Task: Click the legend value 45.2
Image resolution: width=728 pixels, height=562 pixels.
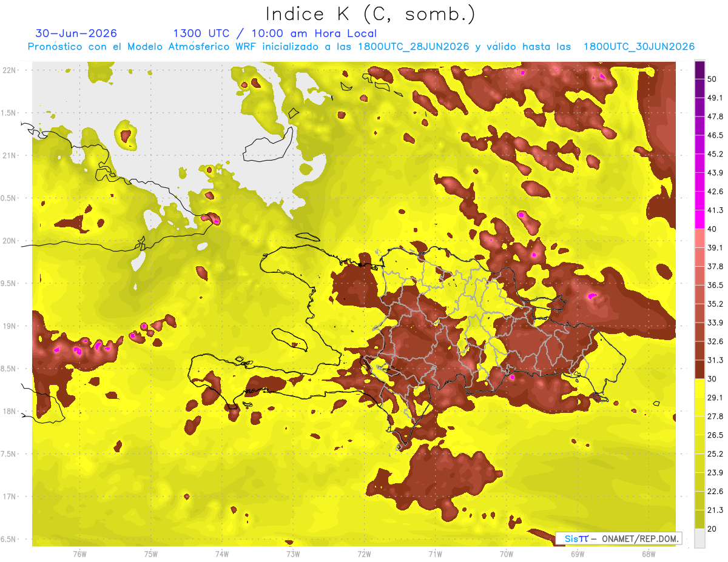Action: (715, 154)
